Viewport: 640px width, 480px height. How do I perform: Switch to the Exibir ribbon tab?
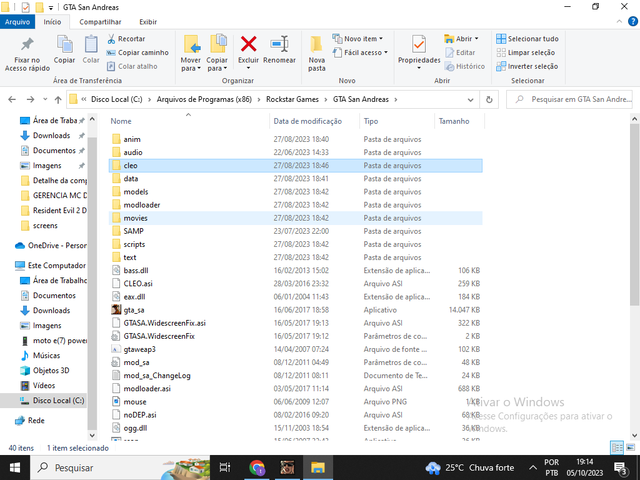click(148, 22)
